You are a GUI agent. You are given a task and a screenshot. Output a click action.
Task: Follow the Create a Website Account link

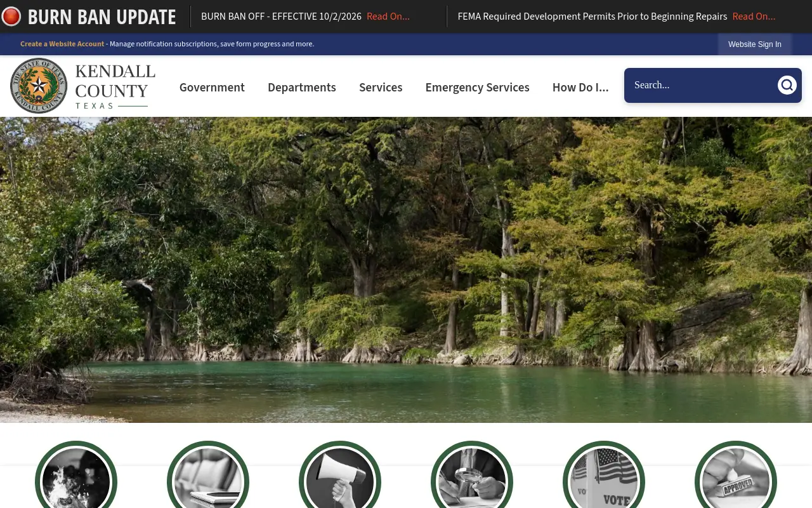click(x=62, y=44)
